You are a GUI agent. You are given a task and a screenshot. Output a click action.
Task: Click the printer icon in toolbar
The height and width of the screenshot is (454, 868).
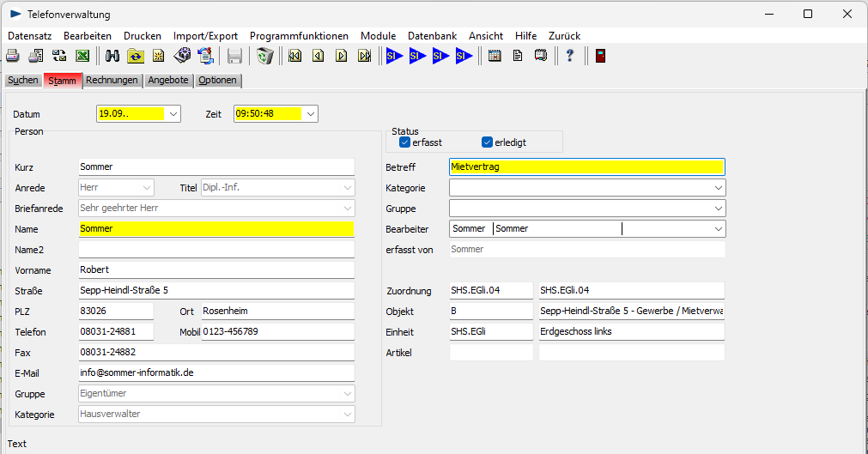(13, 57)
